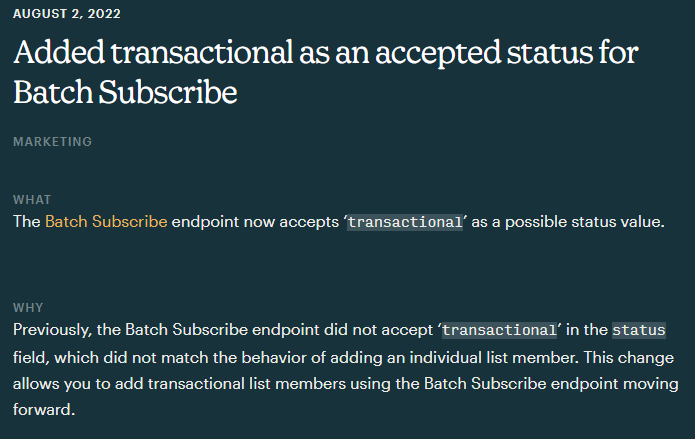Click the WHAT section label

click(32, 200)
